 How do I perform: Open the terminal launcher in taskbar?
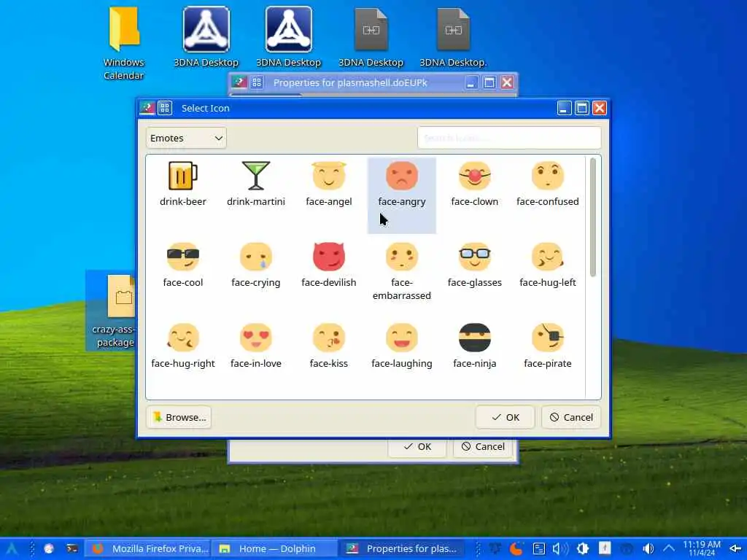pos(72,548)
